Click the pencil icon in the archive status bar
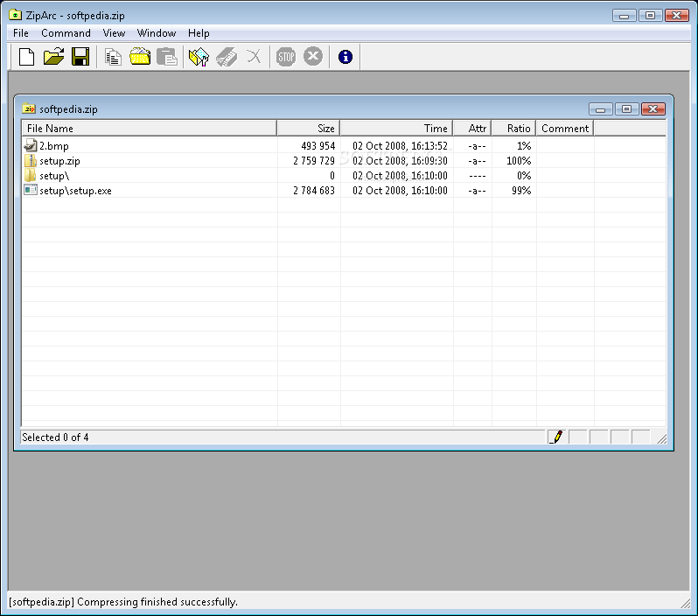 click(557, 437)
